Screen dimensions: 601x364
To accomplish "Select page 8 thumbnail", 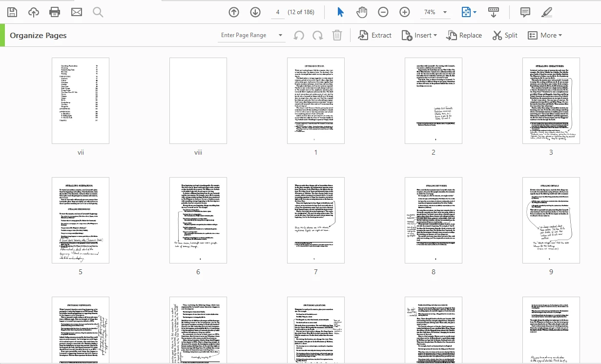I will [x=434, y=220].
